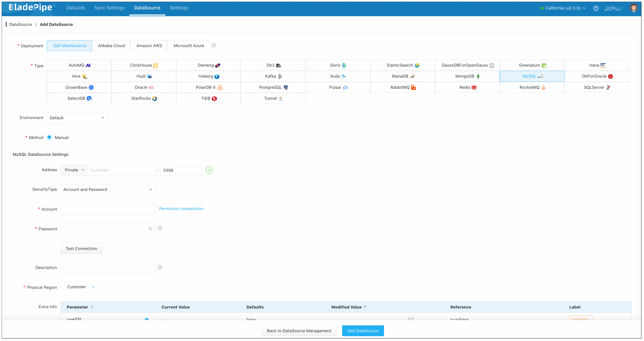This screenshot has width=644, height=341.
Task: Click edit icon in useSSL Modified Value
Action: tap(411, 319)
